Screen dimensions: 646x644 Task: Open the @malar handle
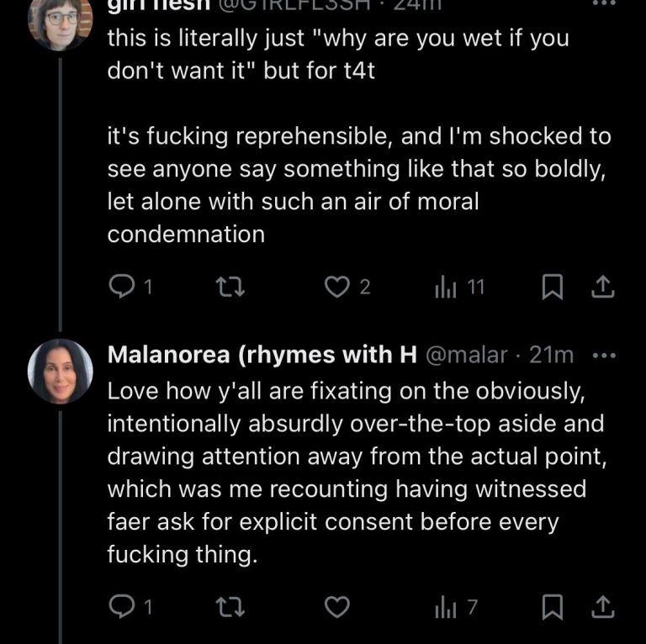468,356
